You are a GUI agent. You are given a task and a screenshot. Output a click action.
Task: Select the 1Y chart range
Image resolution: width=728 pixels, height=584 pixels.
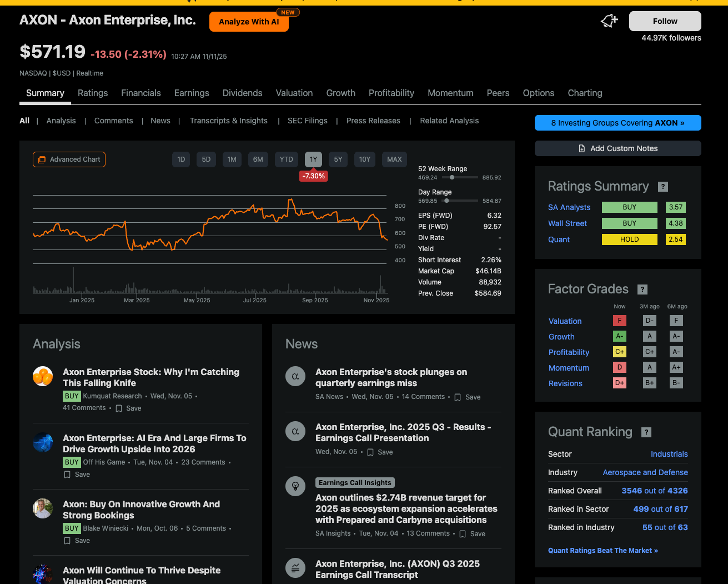[314, 159]
